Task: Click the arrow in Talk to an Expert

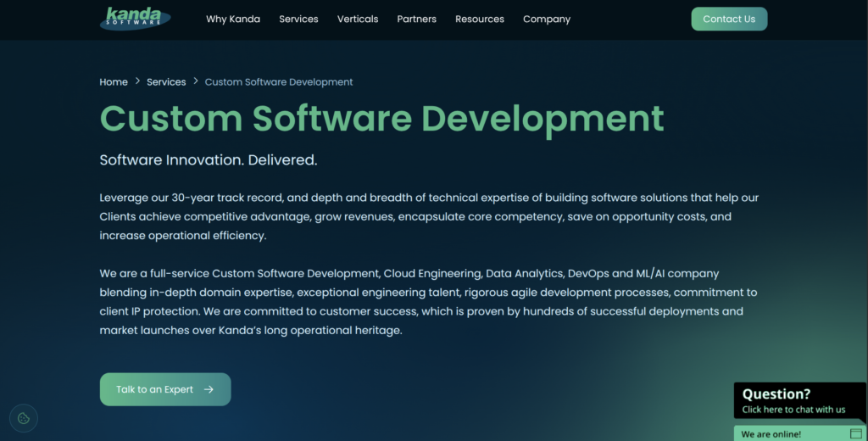Action: point(209,389)
